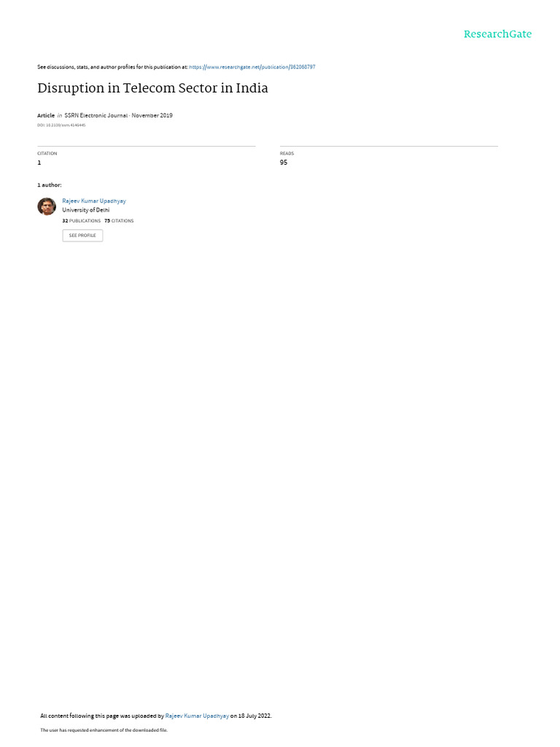Click University of Delhi affiliation text

point(86,210)
